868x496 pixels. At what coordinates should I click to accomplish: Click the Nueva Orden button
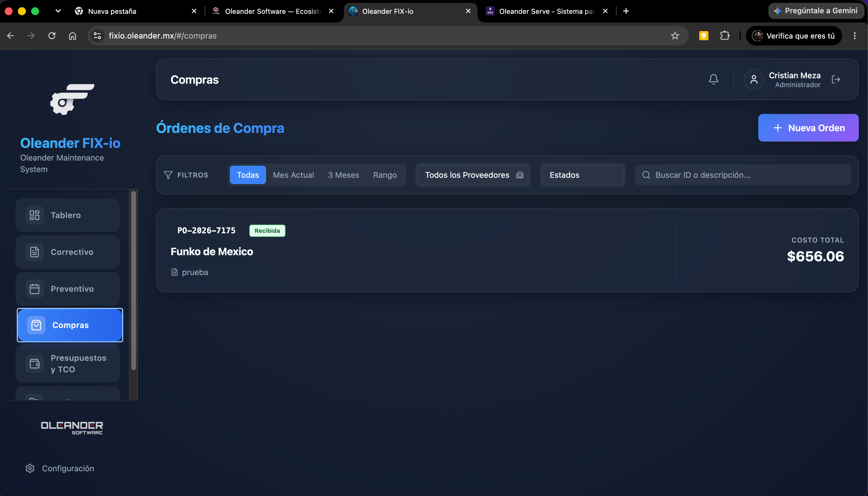[x=808, y=128]
